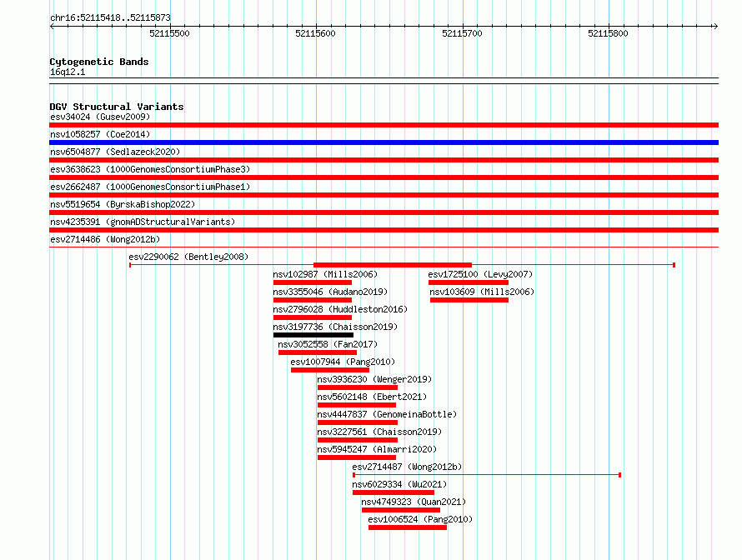742x560 pixels.
Task: Click the 52115700 ruler position label
Action: coord(462,33)
